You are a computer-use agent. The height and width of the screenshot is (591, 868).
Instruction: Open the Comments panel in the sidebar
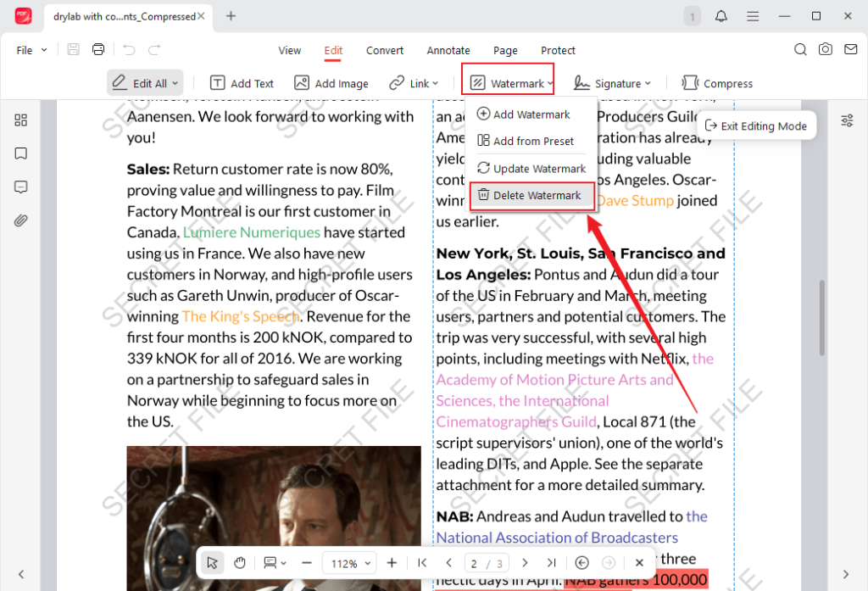[20, 187]
